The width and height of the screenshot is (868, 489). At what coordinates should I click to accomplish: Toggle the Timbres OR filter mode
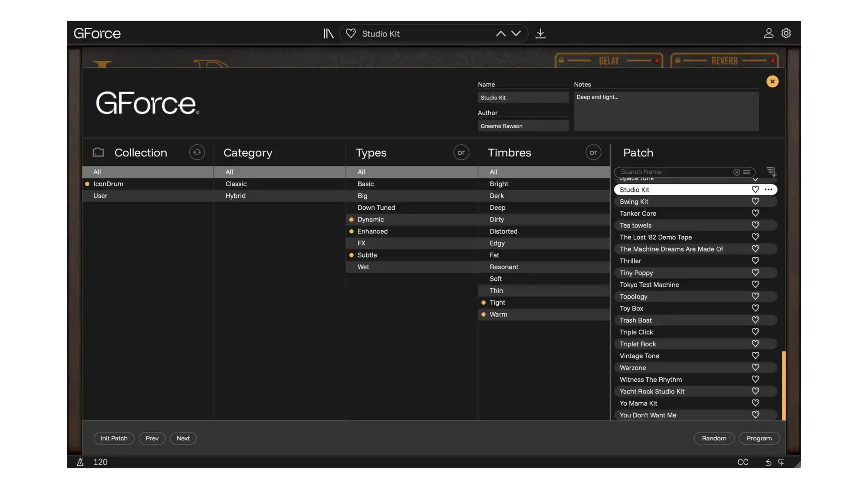(x=593, y=152)
